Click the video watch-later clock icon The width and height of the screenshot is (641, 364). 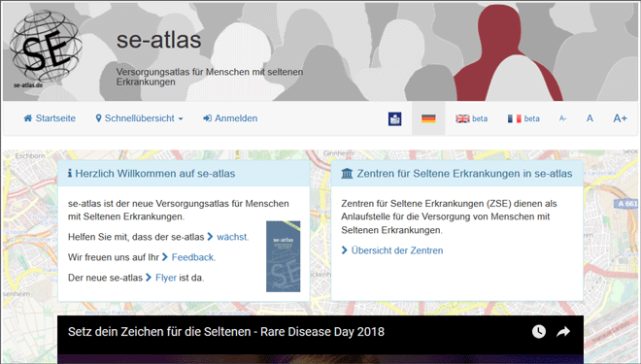[539, 331]
